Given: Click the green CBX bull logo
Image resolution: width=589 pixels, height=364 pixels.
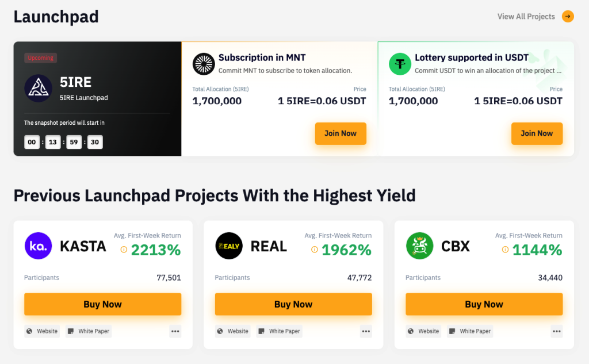Looking at the screenshot, I should point(419,246).
